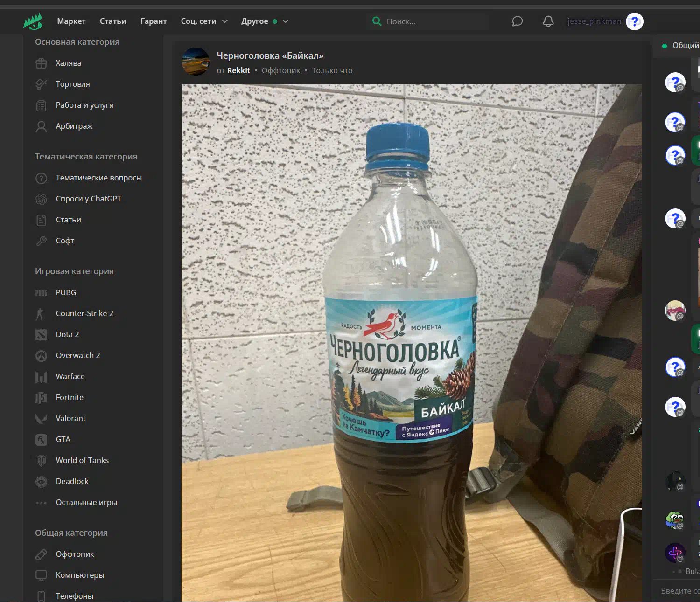Click Rekkit post avatar thumbnail

196,61
